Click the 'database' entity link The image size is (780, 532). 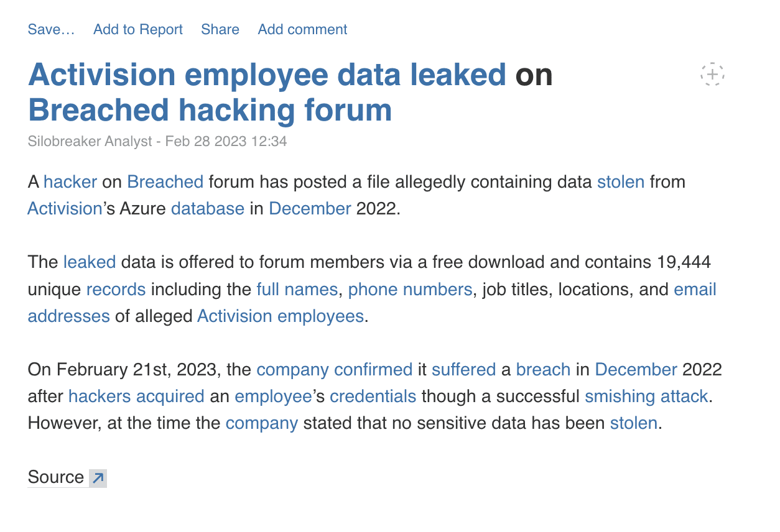pos(208,208)
